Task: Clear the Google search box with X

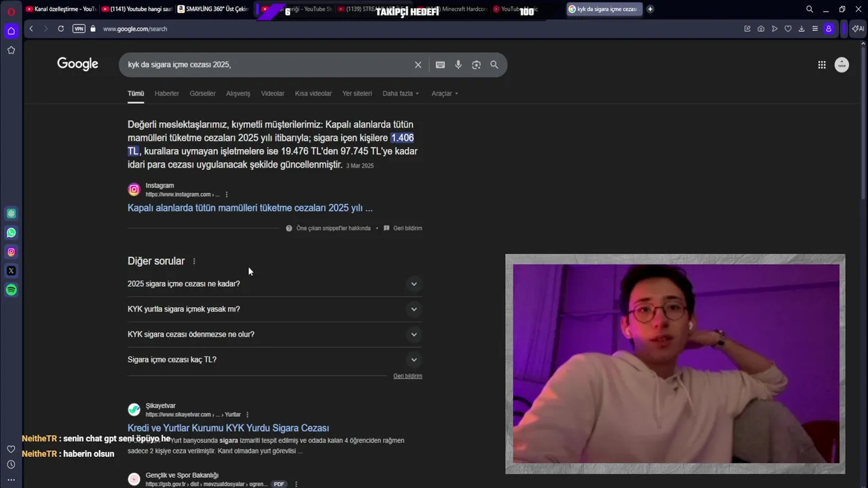Action: pyautogui.click(x=418, y=64)
